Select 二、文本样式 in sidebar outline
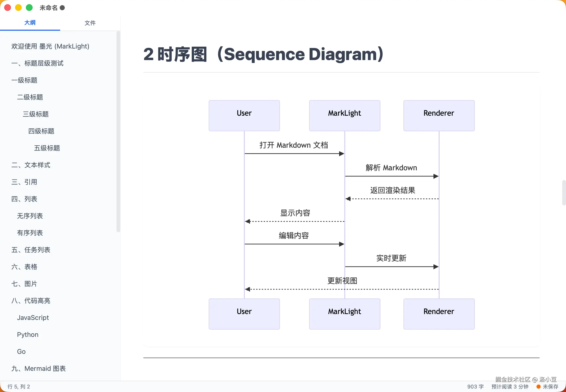The height and width of the screenshot is (392, 566). tap(31, 165)
